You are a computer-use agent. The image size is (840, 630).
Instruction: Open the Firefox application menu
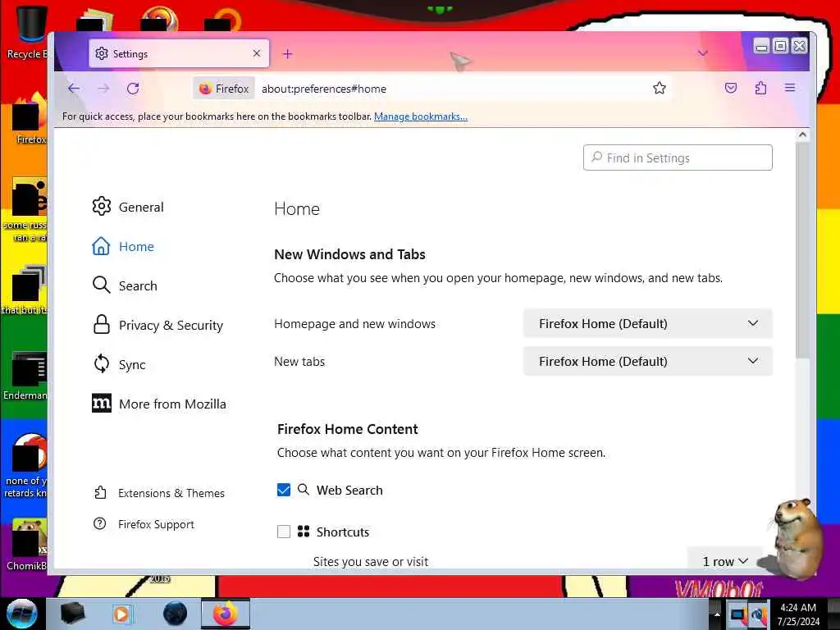(790, 88)
